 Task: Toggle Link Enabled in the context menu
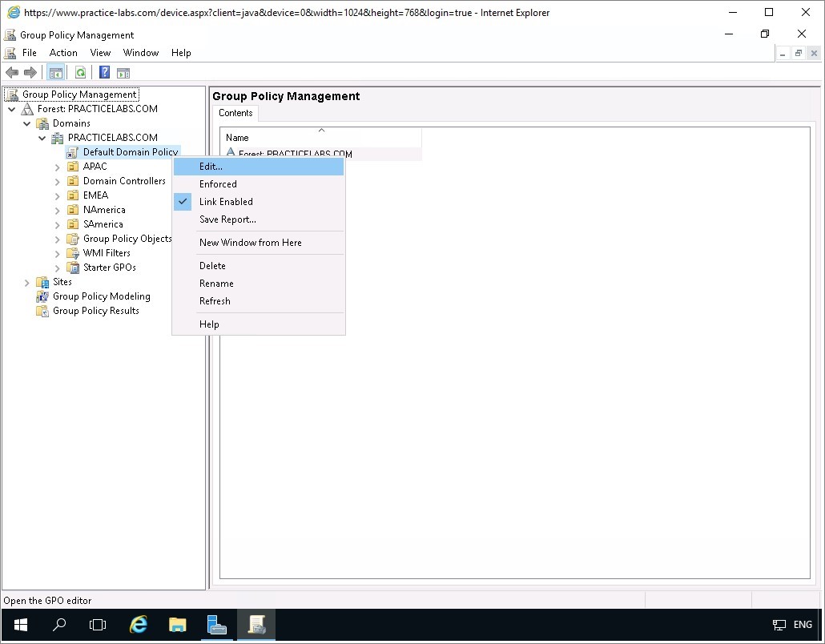click(226, 202)
